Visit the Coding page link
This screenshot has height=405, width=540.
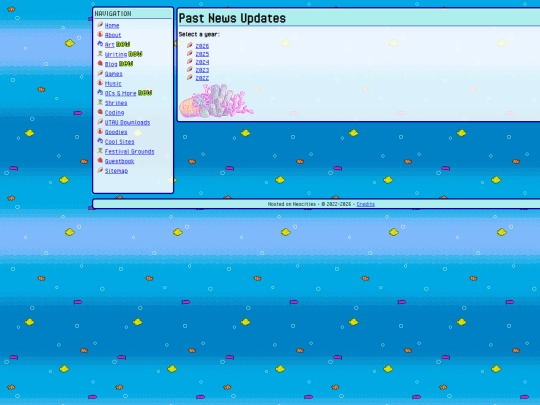(x=114, y=113)
